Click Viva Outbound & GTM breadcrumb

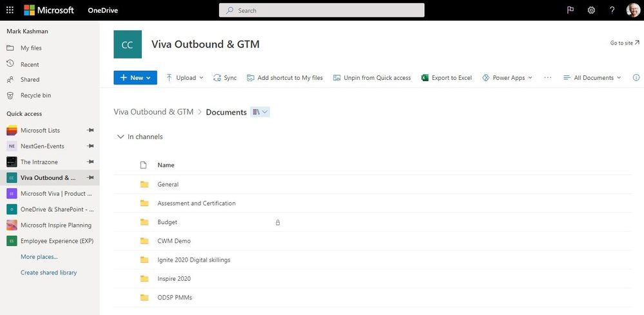pyautogui.click(x=153, y=112)
